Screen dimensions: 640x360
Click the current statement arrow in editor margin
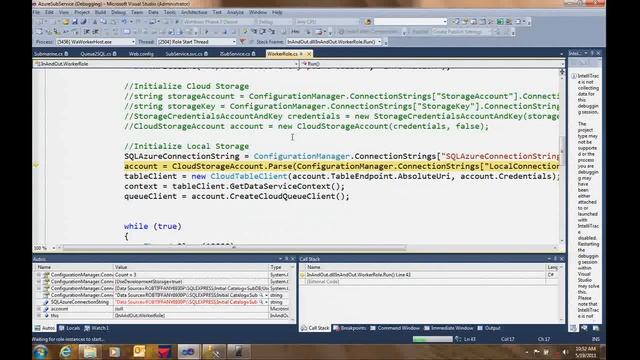coord(36,165)
